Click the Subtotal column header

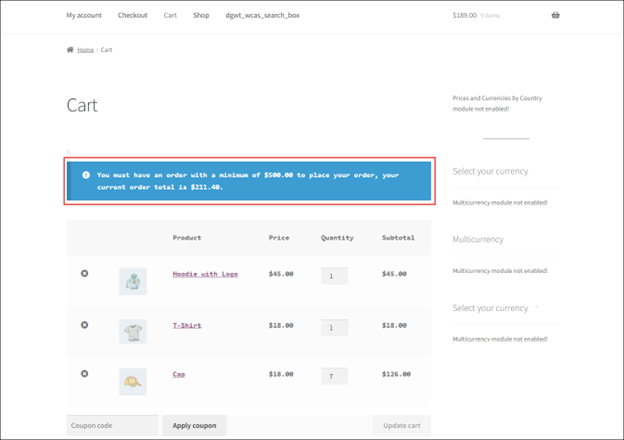(398, 238)
